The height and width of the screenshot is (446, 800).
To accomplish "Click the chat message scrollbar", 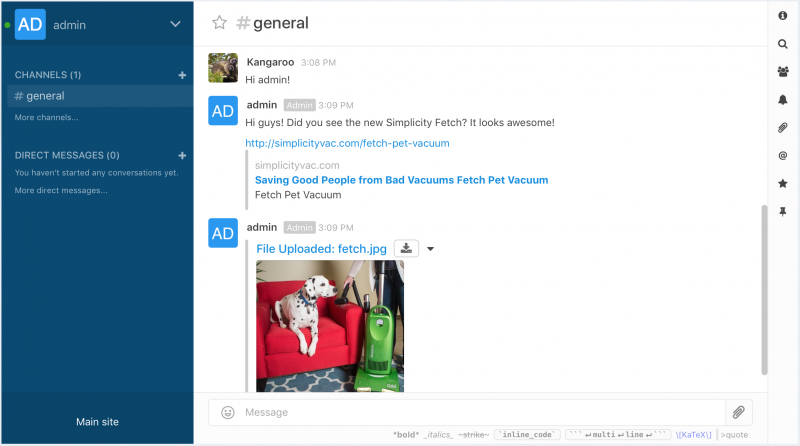I will click(x=764, y=290).
